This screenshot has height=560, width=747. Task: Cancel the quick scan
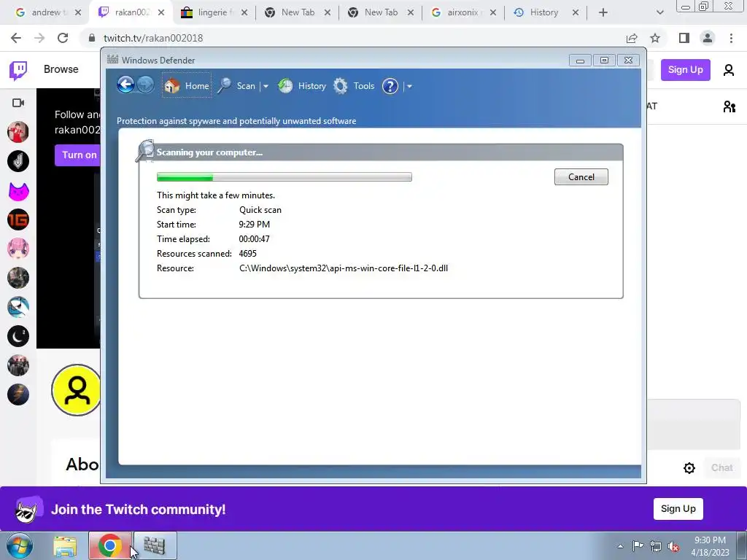pyautogui.click(x=581, y=176)
